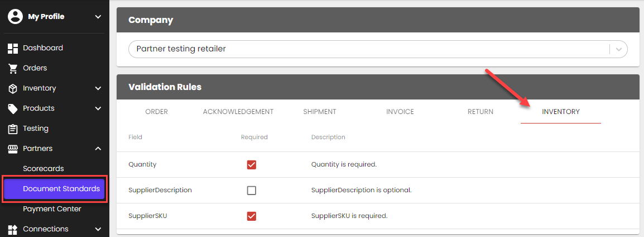Switch to the Shipment tab

tap(320, 112)
